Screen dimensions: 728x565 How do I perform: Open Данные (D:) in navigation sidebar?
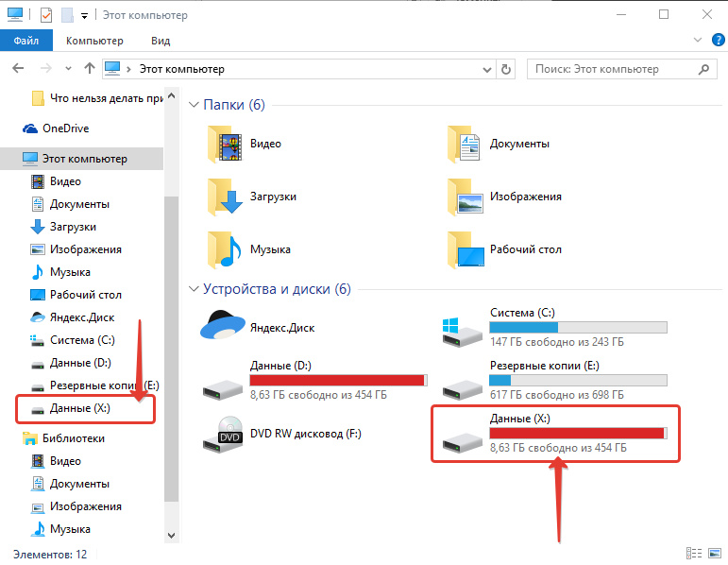tap(71, 364)
